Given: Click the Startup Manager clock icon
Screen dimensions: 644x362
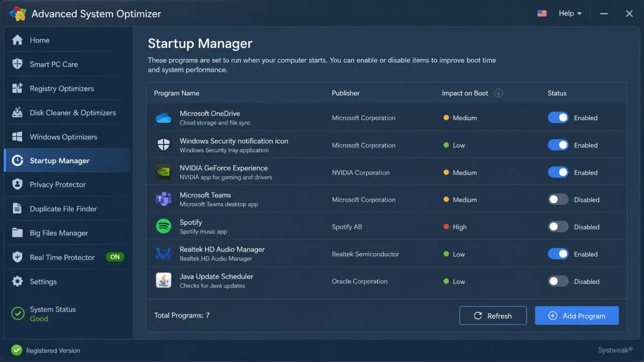Looking at the screenshot, I should [x=17, y=161].
